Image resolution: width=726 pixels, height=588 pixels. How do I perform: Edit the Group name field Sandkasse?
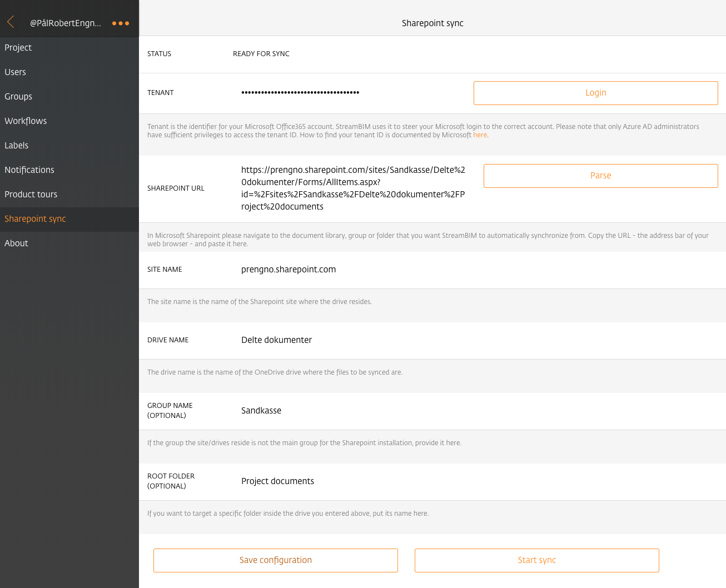(261, 411)
